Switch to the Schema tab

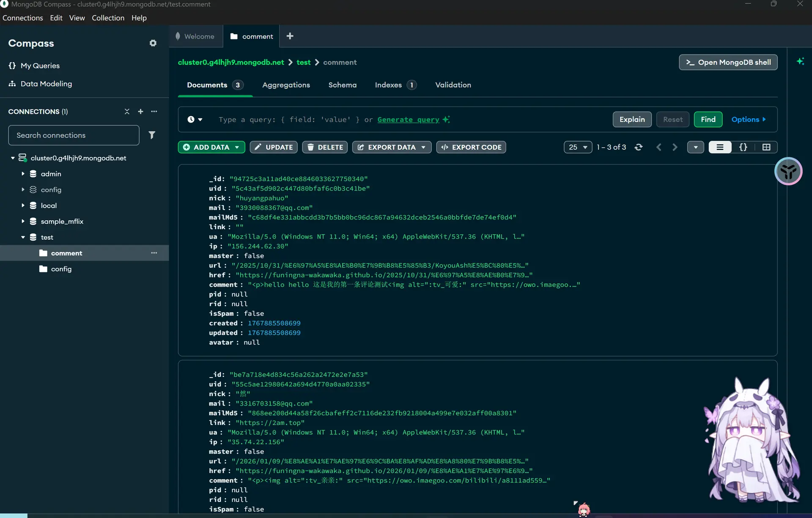coord(342,85)
